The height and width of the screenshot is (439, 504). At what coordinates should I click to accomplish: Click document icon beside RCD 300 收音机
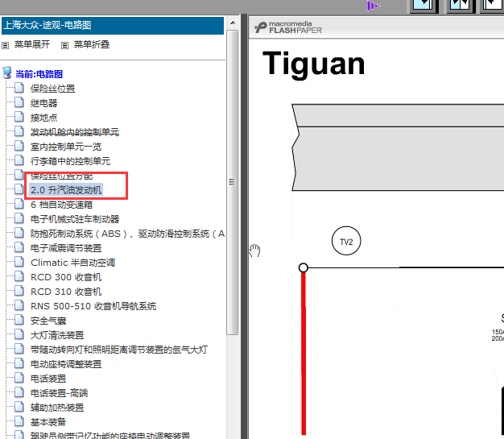point(19,276)
